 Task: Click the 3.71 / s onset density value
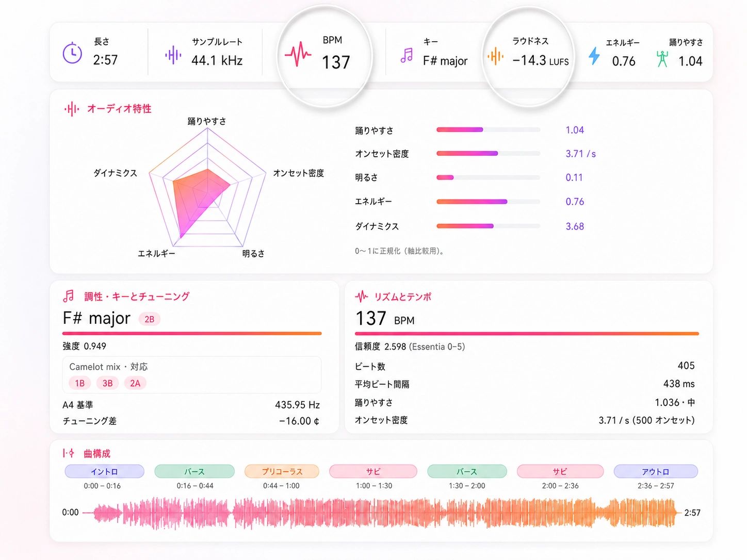click(580, 154)
